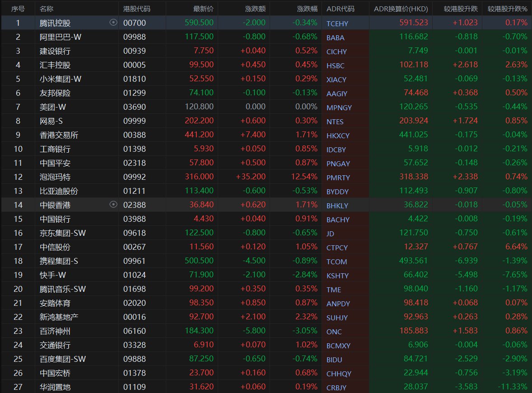Image resolution: width=532 pixels, height=393 pixels.
Task: Click the TCEHY ADR code
Action: click(x=337, y=23)
